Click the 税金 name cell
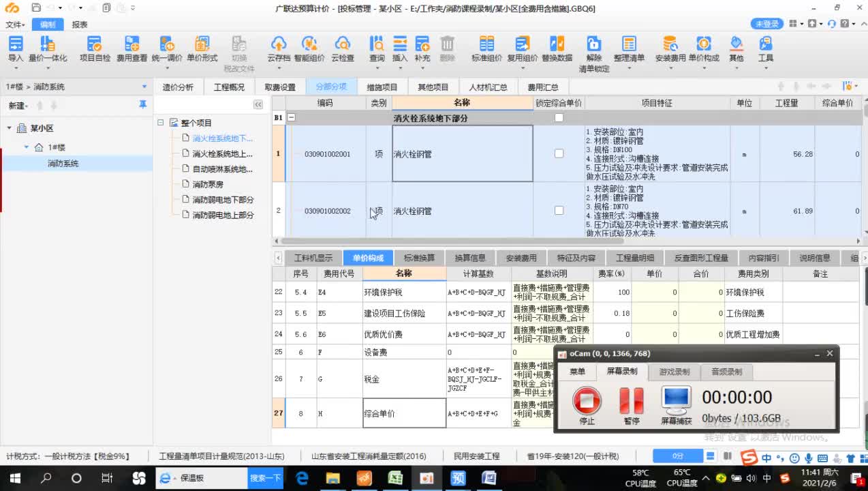The image size is (868, 491). (x=404, y=379)
